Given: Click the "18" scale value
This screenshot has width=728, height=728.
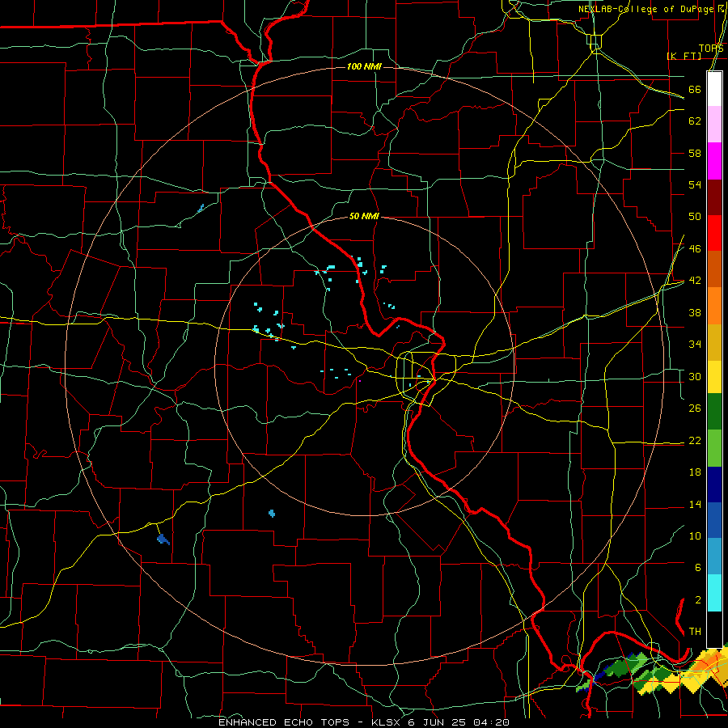Looking at the screenshot, I should pyautogui.click(x=695, y=472).
